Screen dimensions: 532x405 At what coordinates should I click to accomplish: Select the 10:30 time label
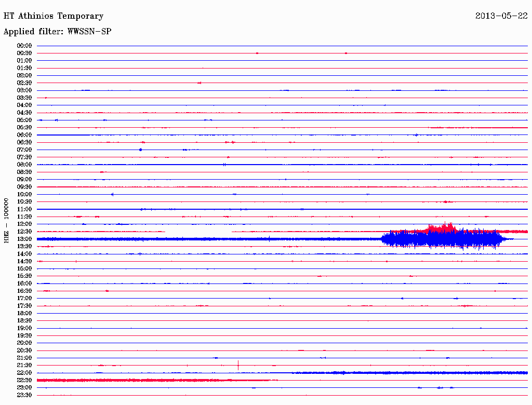pos(24,202)
